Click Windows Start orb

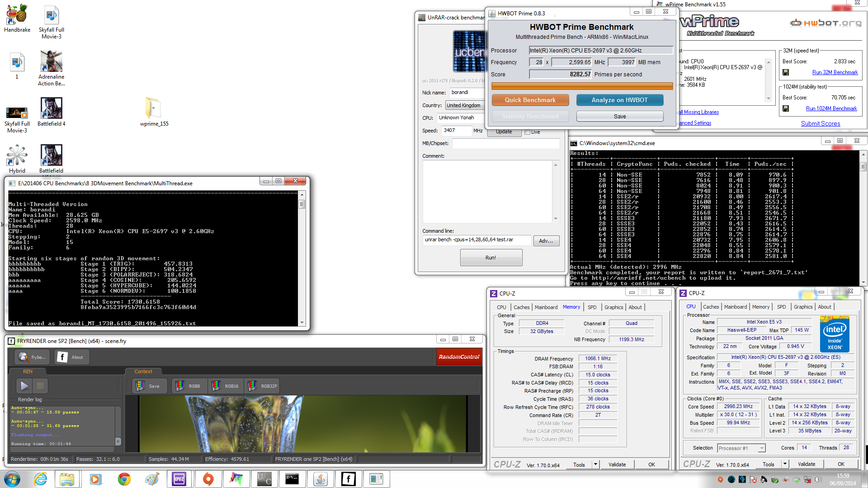12,479
